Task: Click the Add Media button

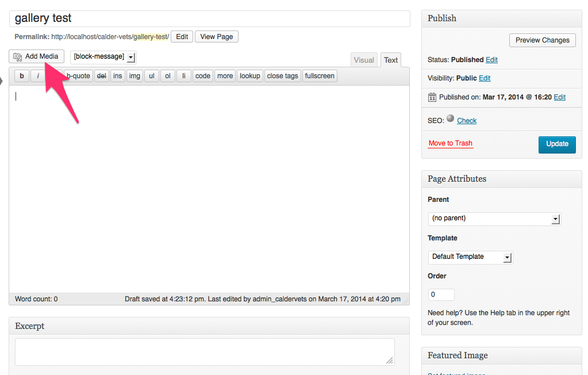Action: click(x=36, y=56)
